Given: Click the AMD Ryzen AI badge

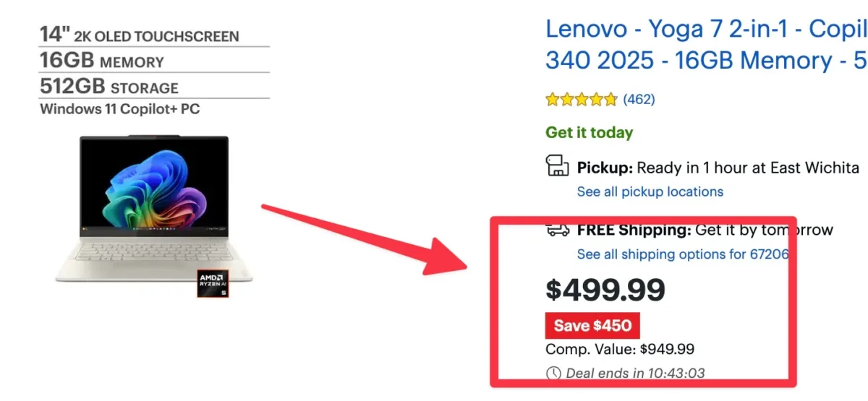Looking at the screenshot, I should pos(213,284).
